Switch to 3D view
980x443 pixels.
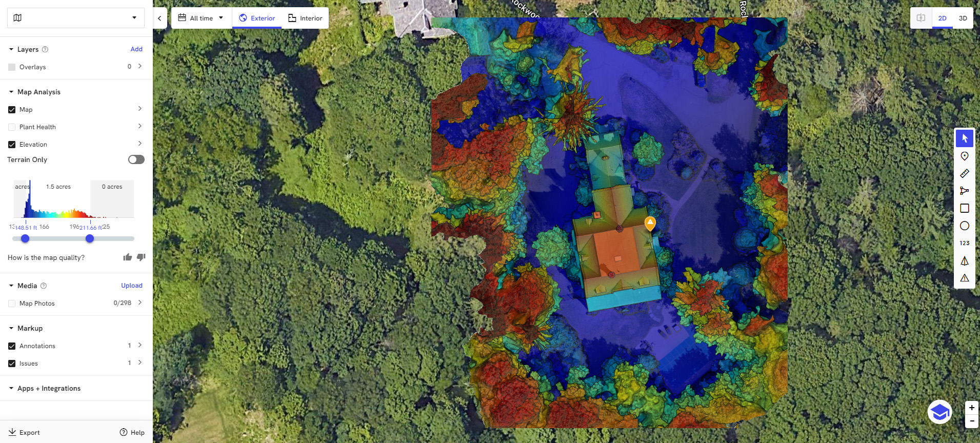coord(963,18)
